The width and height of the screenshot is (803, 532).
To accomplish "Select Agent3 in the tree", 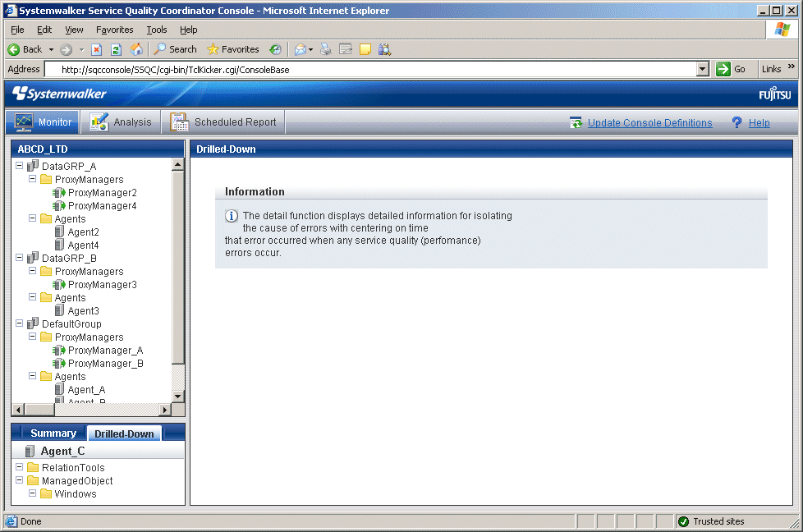I will (x=84, y=311).
